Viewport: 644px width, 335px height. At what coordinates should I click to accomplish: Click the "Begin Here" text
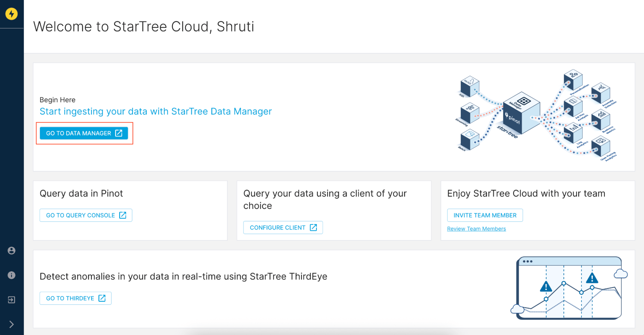coord(57,100)
